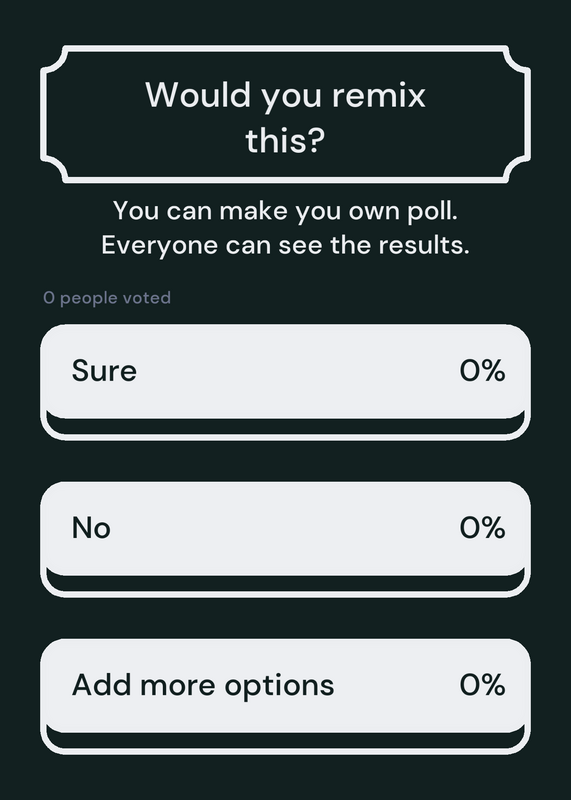571x800 pixels.
Task: Click "You can make you own poll." text
Action: pos(285,211)
